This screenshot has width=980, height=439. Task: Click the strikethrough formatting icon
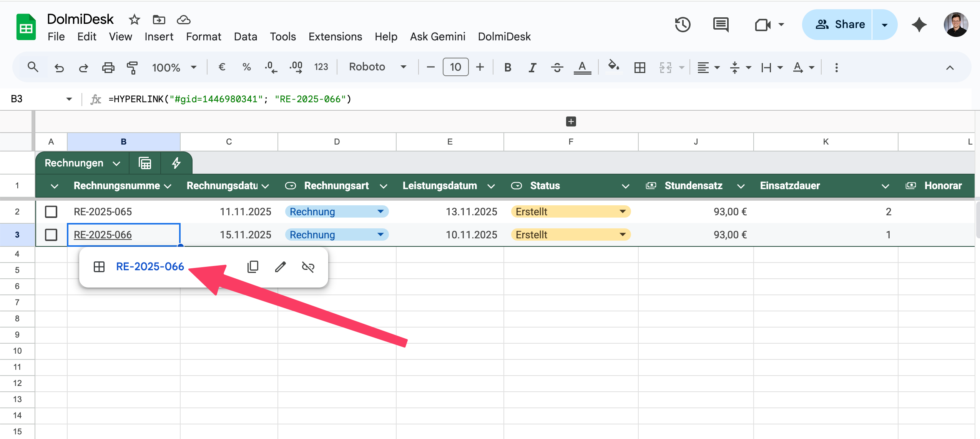[x=557, y=68]
